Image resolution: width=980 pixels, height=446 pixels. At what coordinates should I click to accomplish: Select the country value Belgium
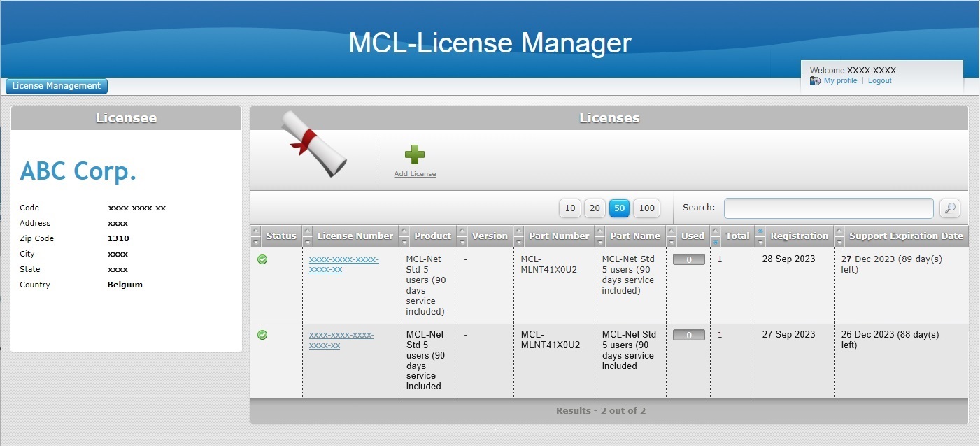click(125, 285)
